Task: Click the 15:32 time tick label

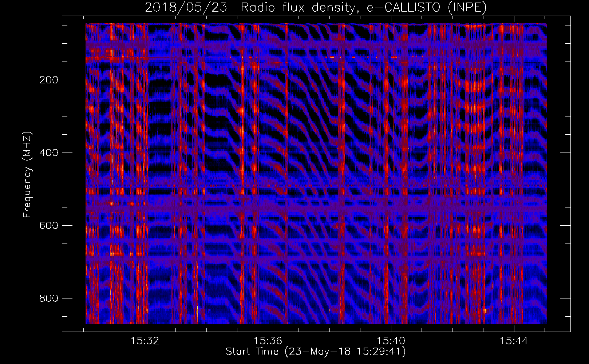Action: click(x=145, y=341)
